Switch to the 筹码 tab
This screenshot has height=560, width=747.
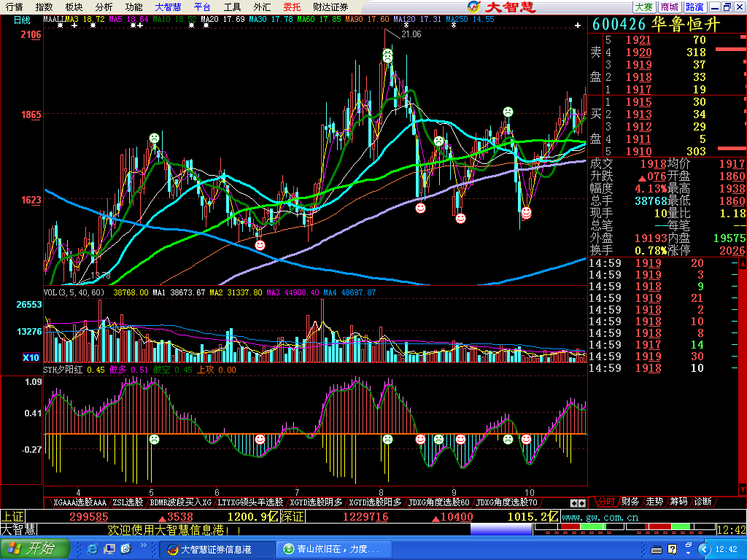(678, 502)
